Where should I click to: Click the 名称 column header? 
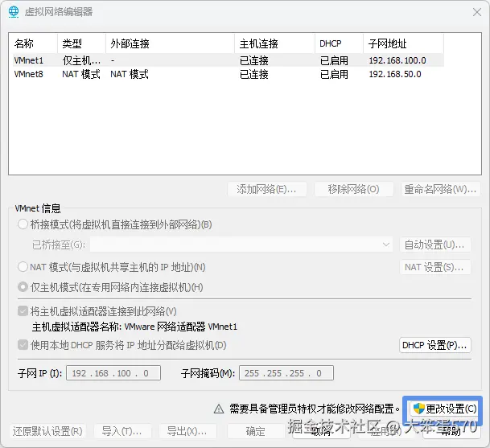point(35,43)
